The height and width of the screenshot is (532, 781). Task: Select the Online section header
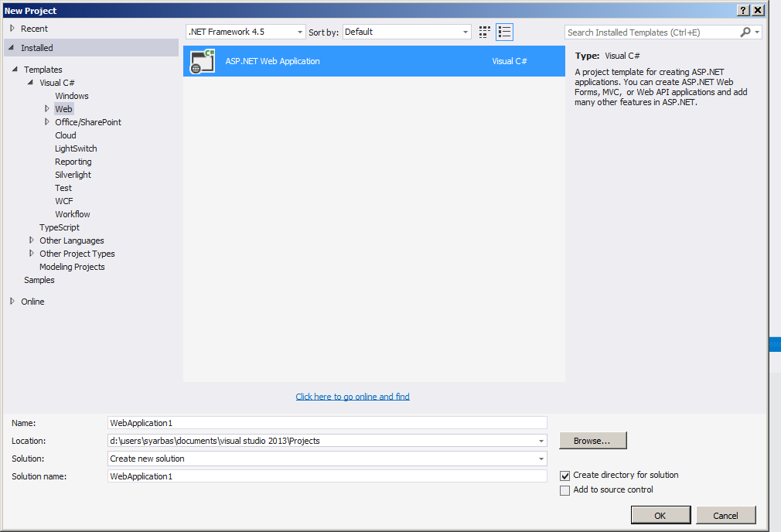coord(32,302)
